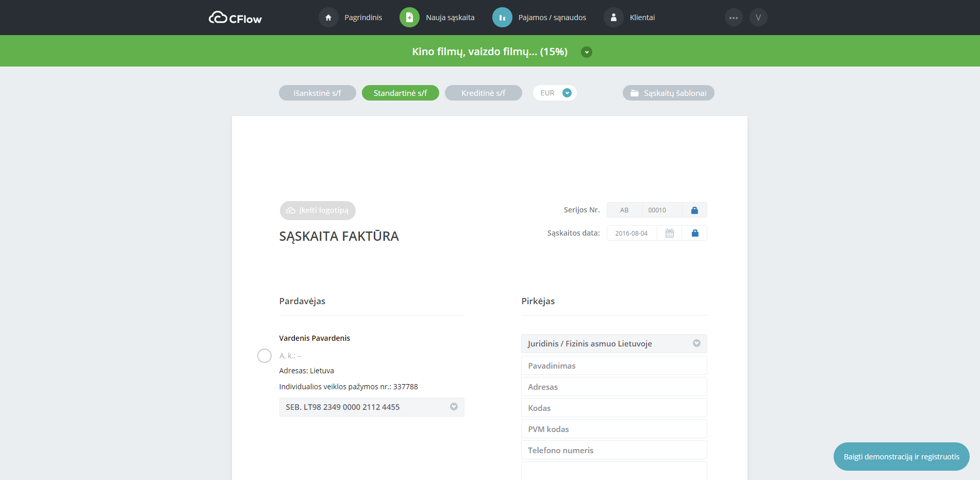
Task: Click the seller name Vardenis Pavardenis
Action: tap(314, 338)
